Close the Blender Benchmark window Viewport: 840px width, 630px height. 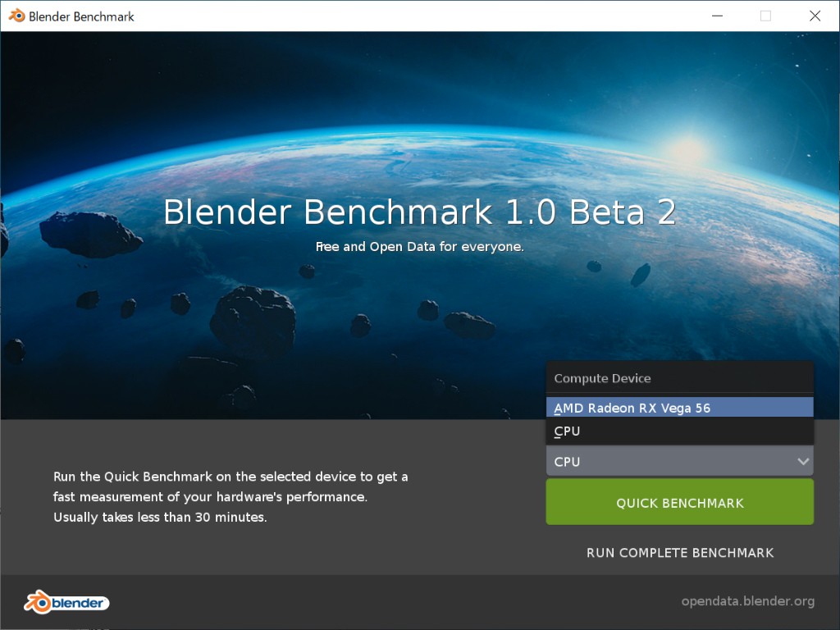coord(815,16)
